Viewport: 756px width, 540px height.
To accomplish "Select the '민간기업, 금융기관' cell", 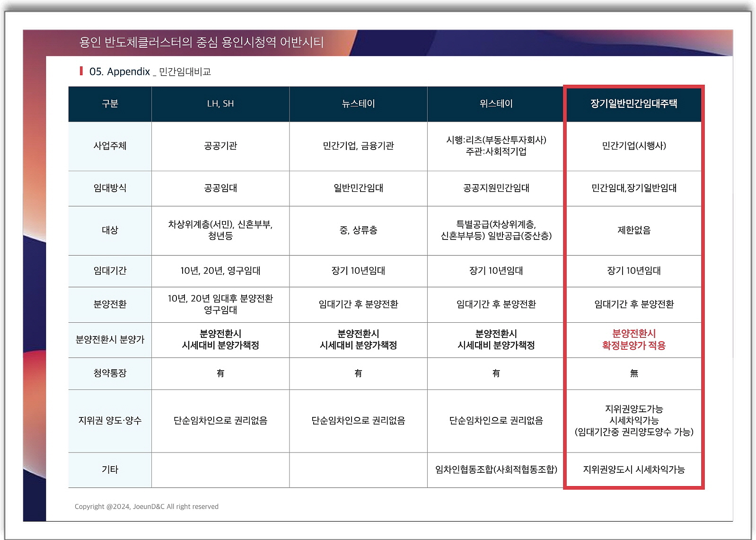I will [x=358, y=146].
